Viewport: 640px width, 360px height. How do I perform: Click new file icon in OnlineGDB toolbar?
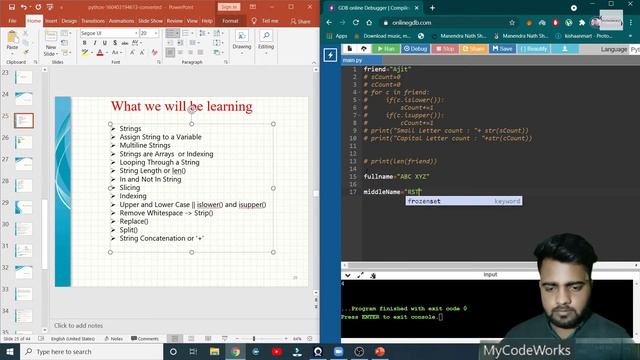(x=350, y=49)
